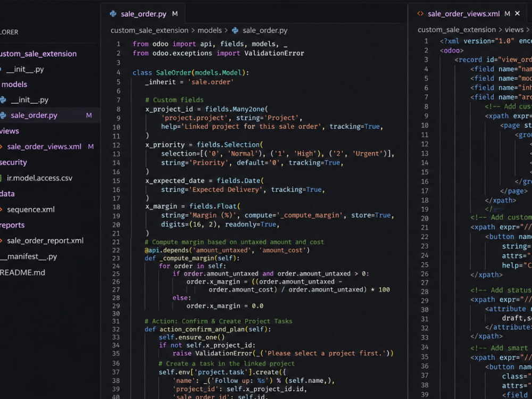Image resolution: width=532 pixels, height=399 pixels.
Task: Open sale_order_views.xml in the explorer
Action: pyautogui.click(x=44, y=147)
